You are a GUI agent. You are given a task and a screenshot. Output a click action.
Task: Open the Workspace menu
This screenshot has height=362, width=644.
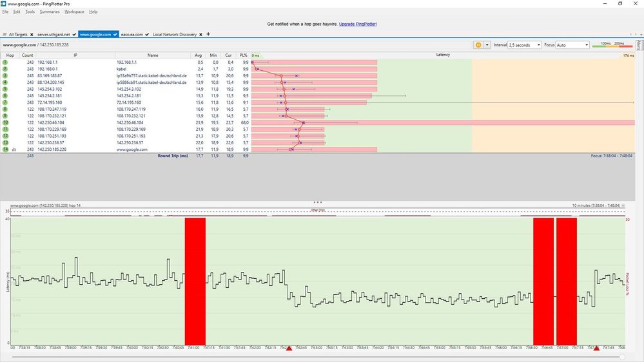coord(74,12)
